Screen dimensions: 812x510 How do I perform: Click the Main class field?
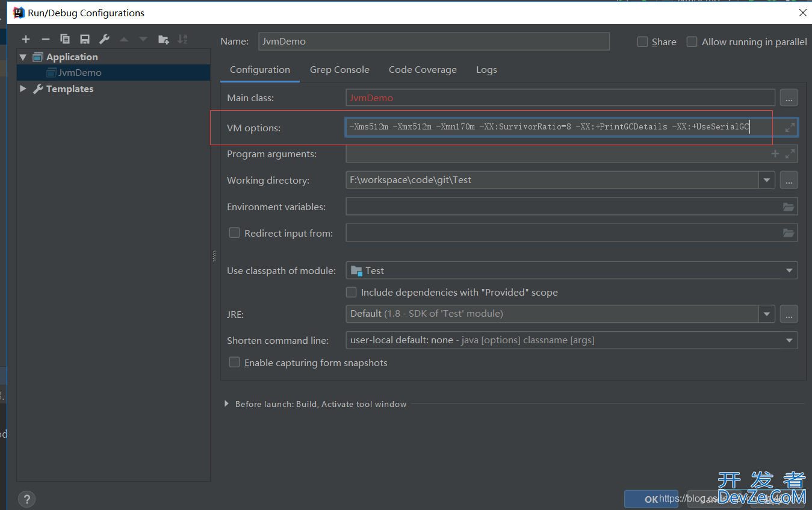coord(560,98)
